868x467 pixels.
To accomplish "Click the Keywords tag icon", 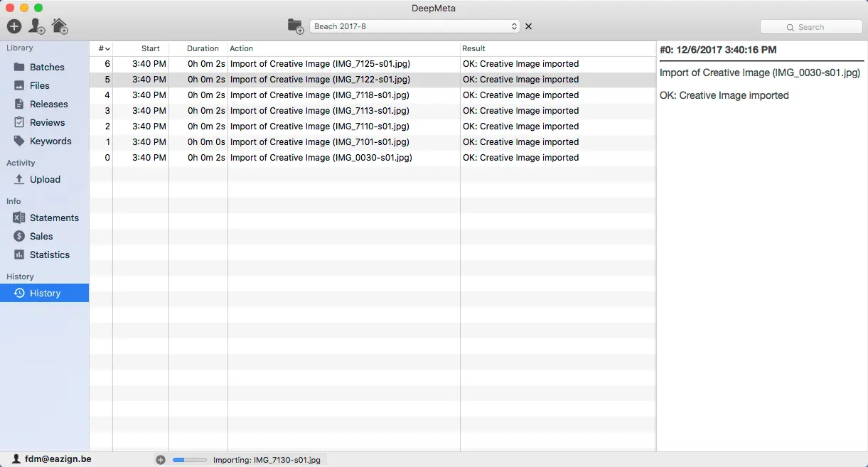I will 19,141.
